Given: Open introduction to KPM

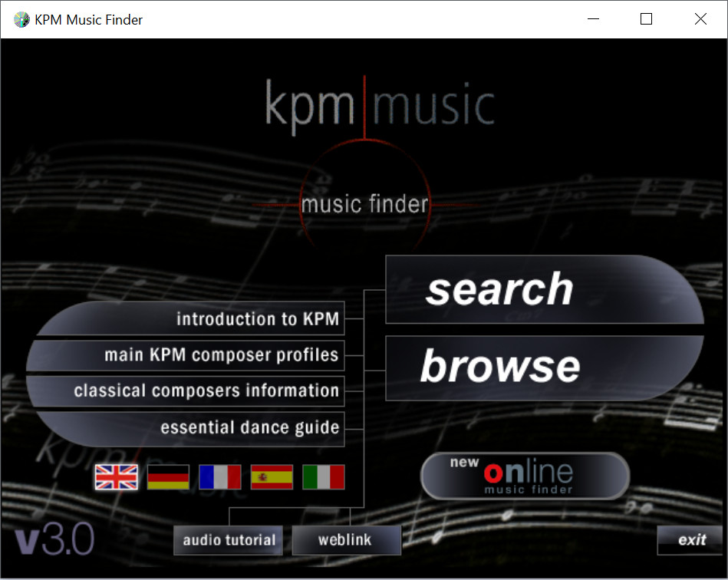Looking at the screenshot, I should 190,318.
